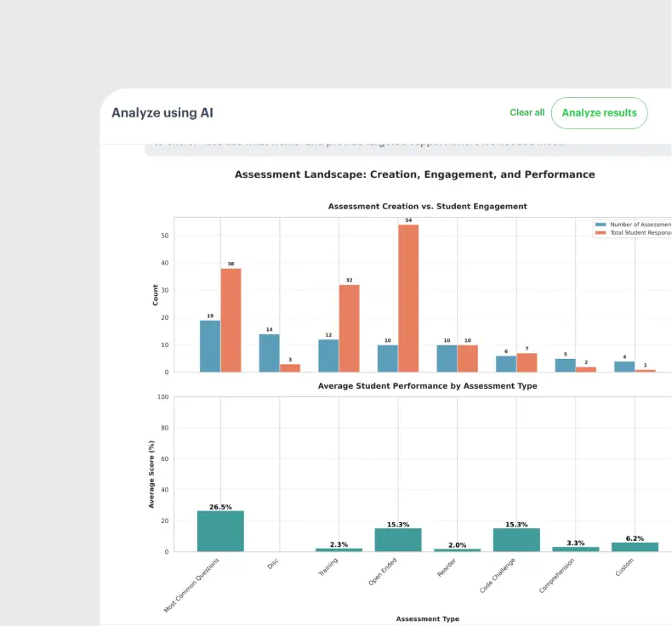
Task: Select the teal 26.5% Most Common Questions bar
Action: (x=220, y=532)
